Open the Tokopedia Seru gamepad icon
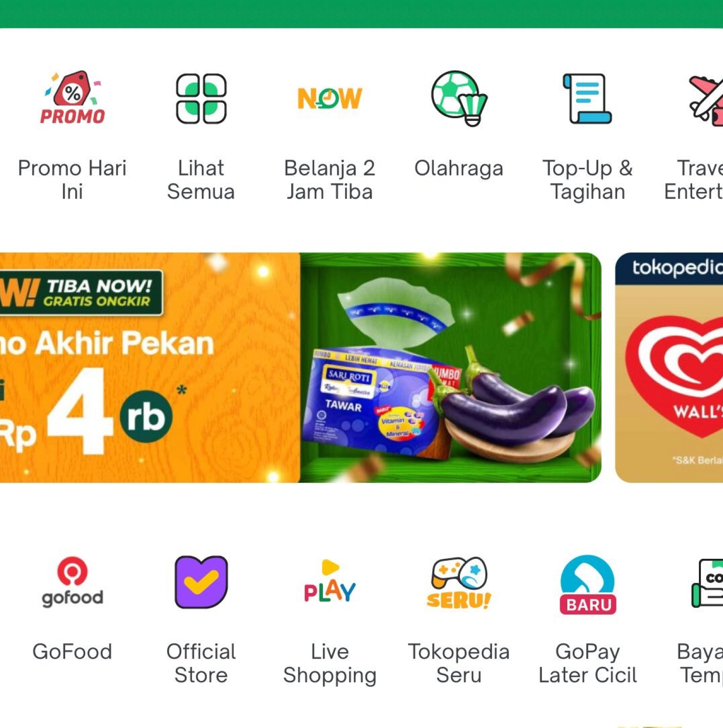 (459, 583)
